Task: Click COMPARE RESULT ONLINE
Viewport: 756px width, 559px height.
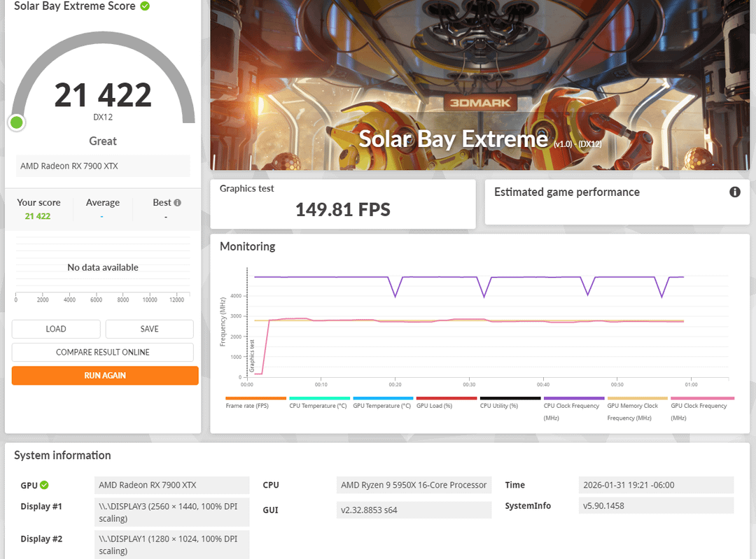Action: click(103, 352)
